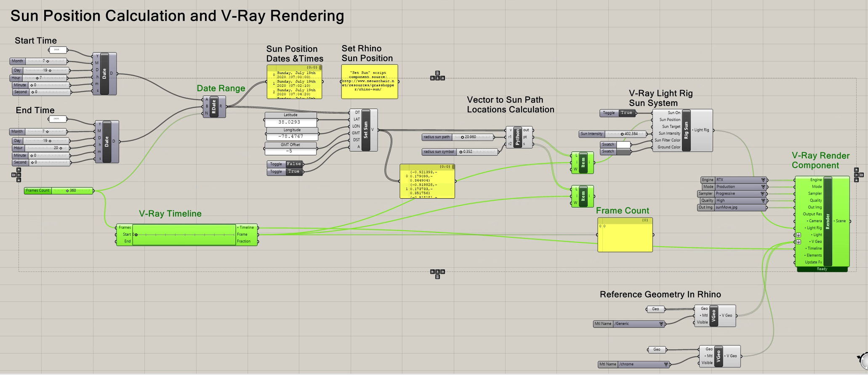The image size is (868, 375).
Task: Click the Frames Count slider
Action: pos(72,191)
